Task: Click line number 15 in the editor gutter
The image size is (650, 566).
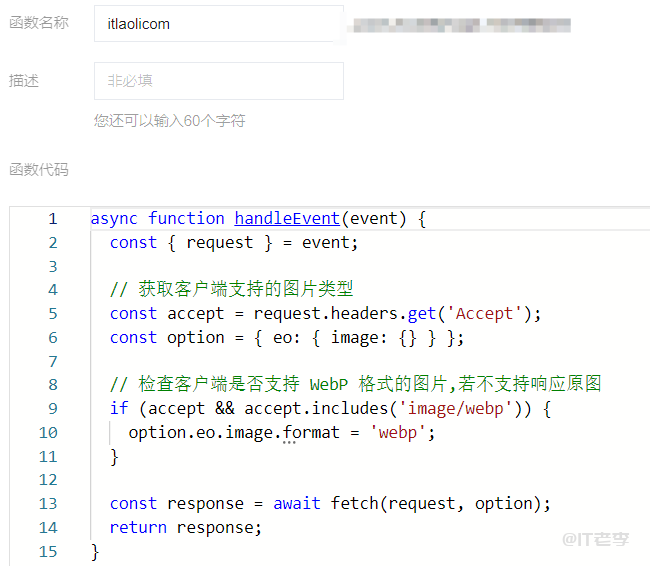Action: pyautogui.click(x=48, y=551)
